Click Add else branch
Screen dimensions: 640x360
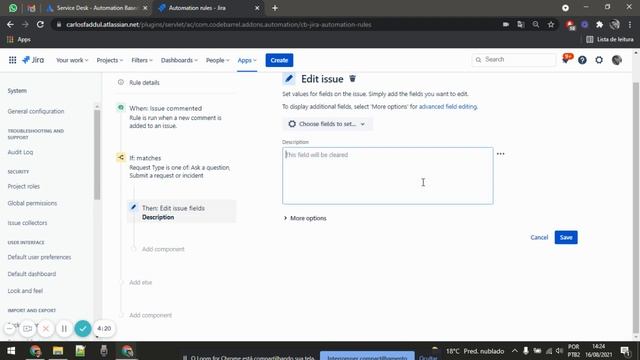pos(140,282)
